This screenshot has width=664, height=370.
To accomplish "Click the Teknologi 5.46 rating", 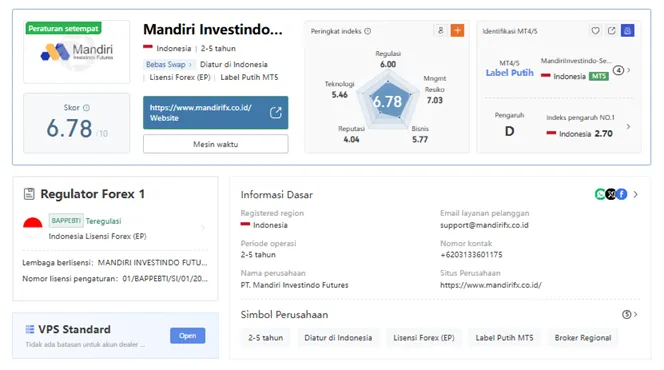I will [340, 89].
